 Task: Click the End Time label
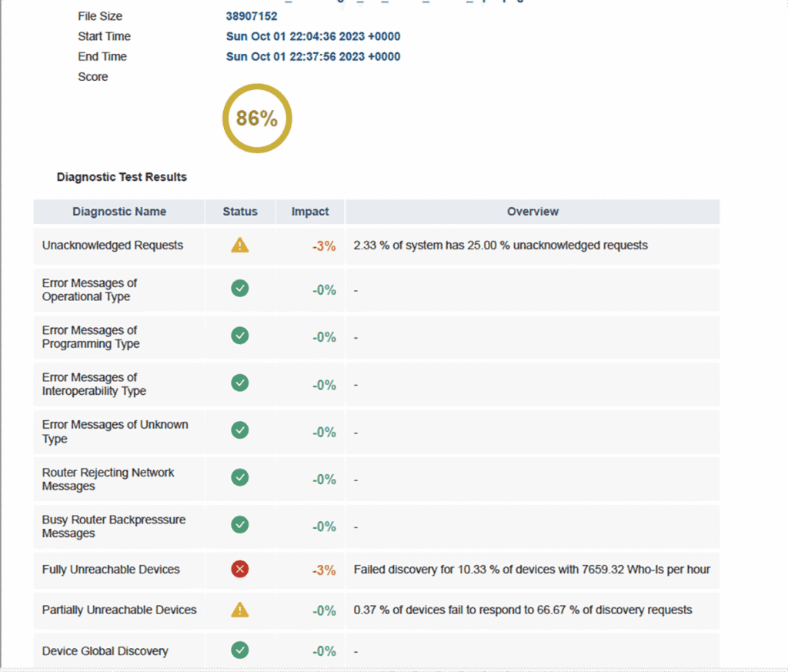pos(102,56)
